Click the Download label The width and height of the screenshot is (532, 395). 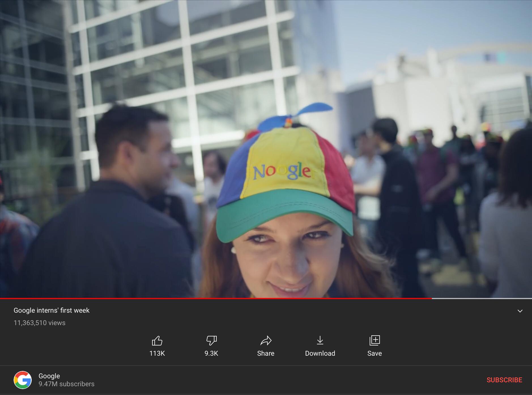(320, 353)
